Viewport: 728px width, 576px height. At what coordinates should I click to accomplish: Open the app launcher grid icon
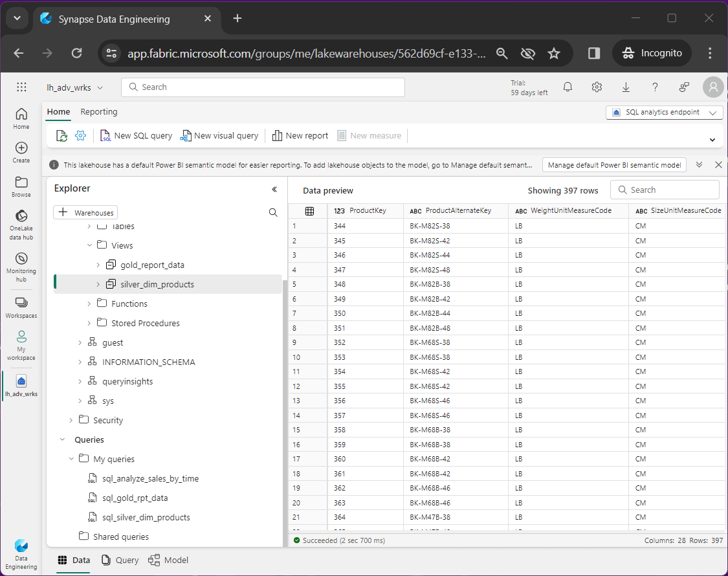21,87
